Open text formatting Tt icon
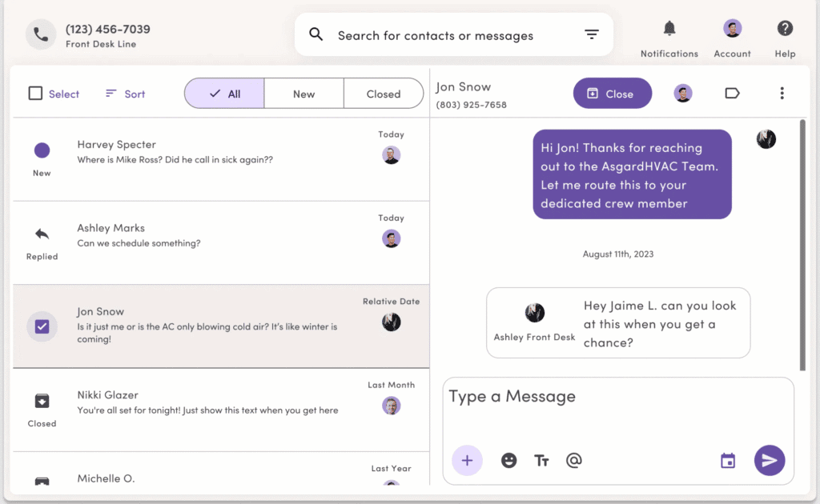The image size is (820, 504). pos(541,460)
